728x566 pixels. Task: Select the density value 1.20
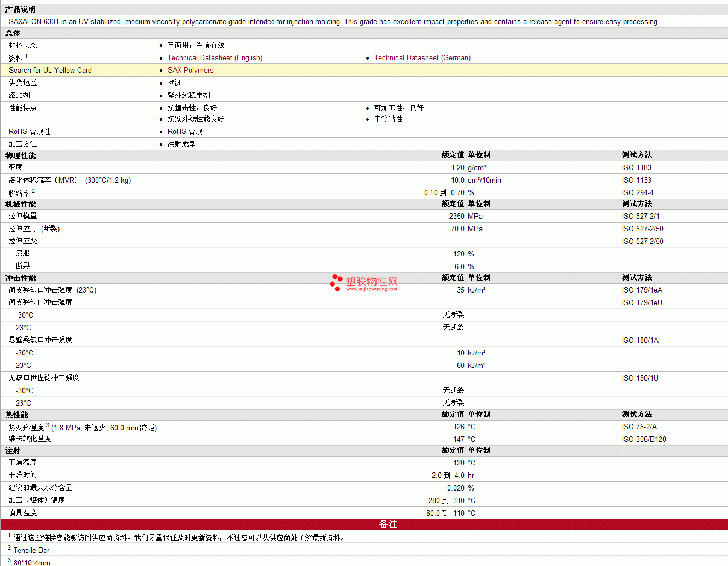[457, 168]
